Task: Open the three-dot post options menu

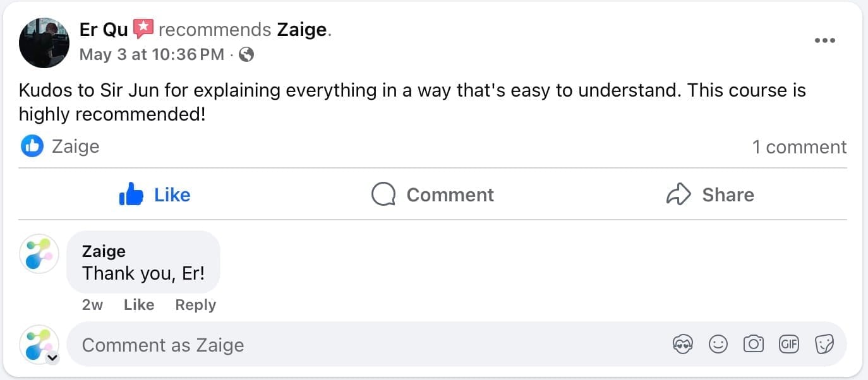Action: pos(824,41)
